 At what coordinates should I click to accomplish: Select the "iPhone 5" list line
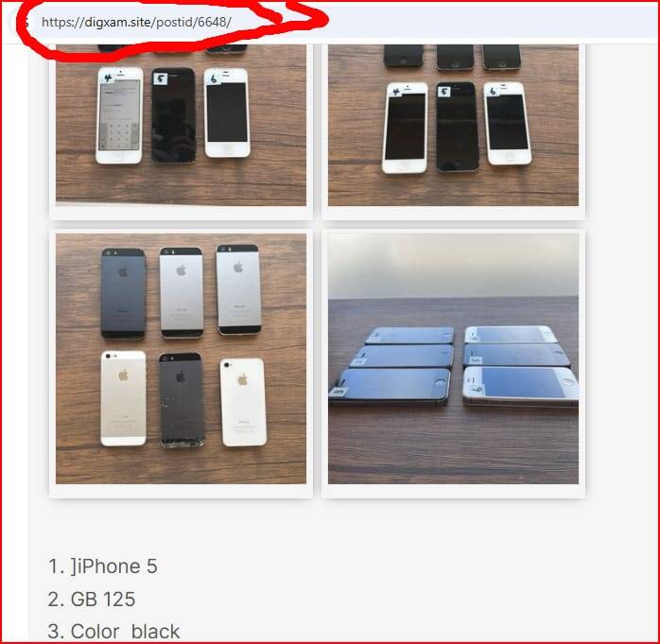[x=103, y=566]
